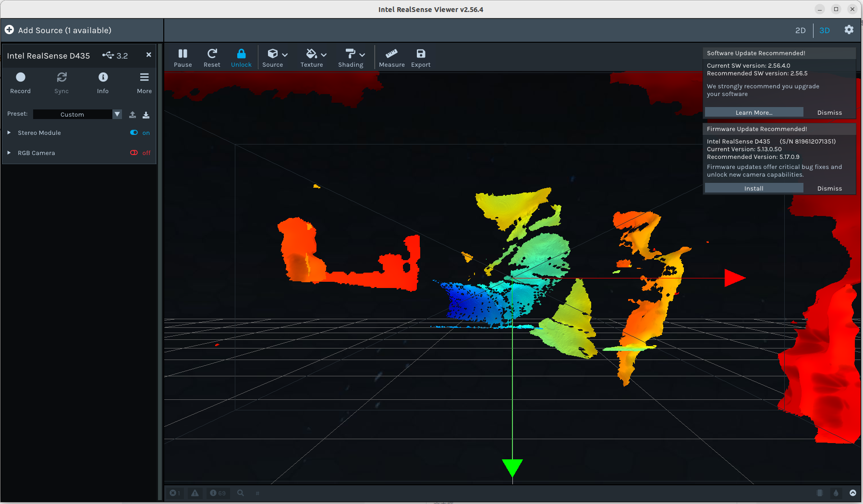Activate the Measure ruler tool
863x504 pixels.
[391, 58]
